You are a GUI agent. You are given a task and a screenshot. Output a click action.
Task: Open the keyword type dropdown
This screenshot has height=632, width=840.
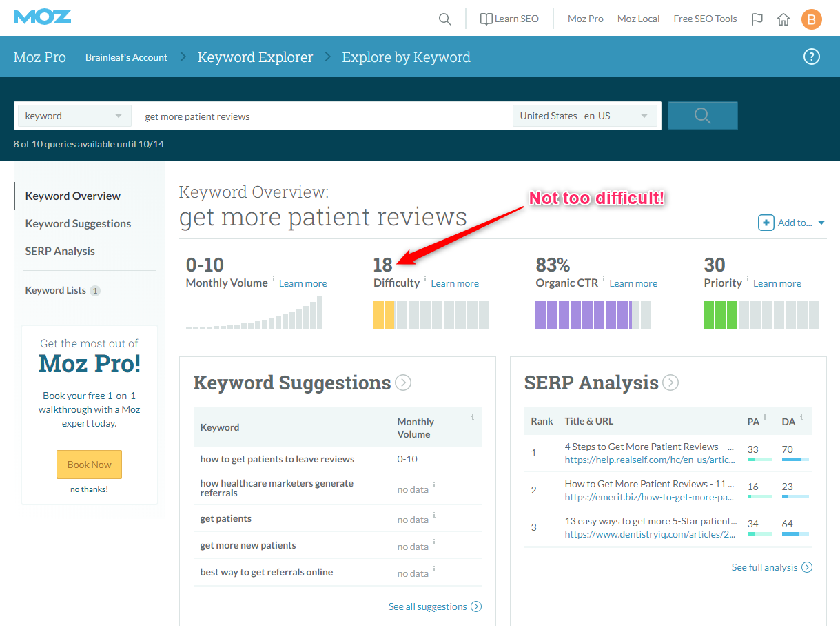click(74, 116)
